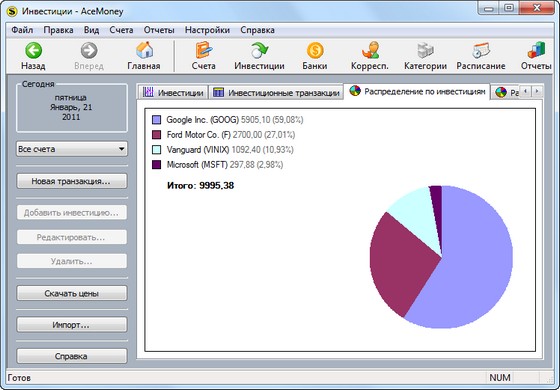Open the Вид menu
Screen dimensions: 560x390
pos(91,30)
